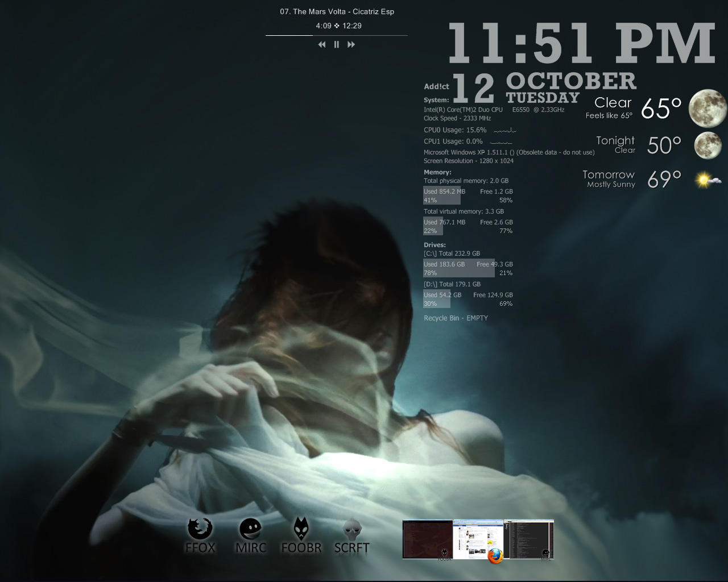Image resolution: width=728 pixels, height=582 pixels.
Task: Click the 'Drives:' heading
Action: coord(435,245)
